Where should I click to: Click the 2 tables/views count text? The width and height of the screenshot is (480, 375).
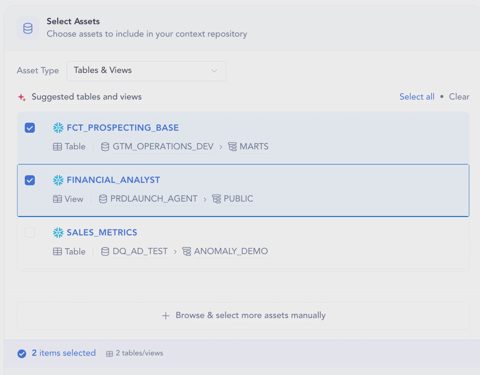pyautogui.click(x=139, y=353)
